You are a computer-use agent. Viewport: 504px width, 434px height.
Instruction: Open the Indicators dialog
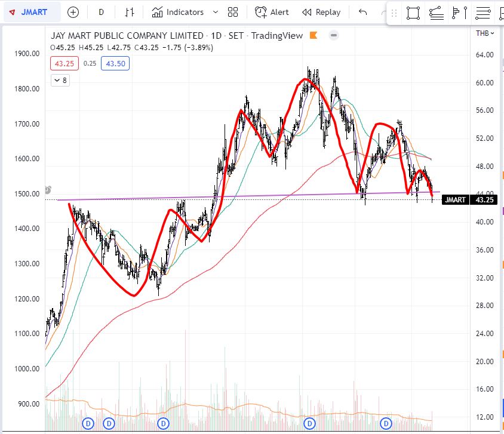point(178,12)
